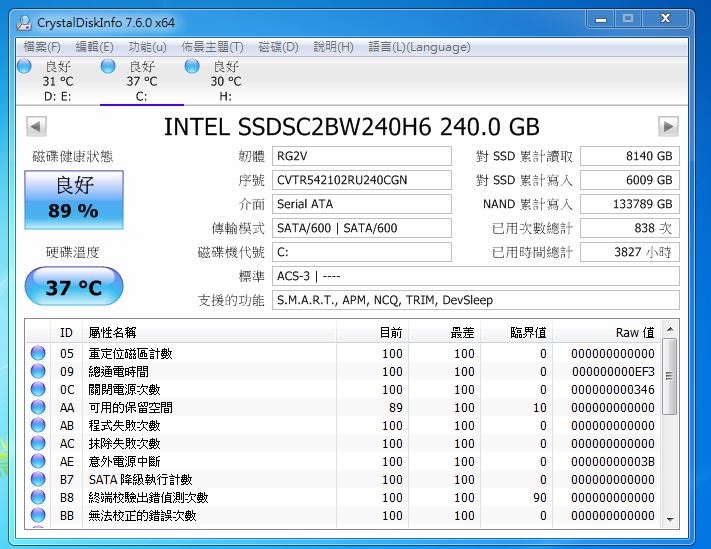Click the NAND writes value 133789 GB

[x=630, y=204]
